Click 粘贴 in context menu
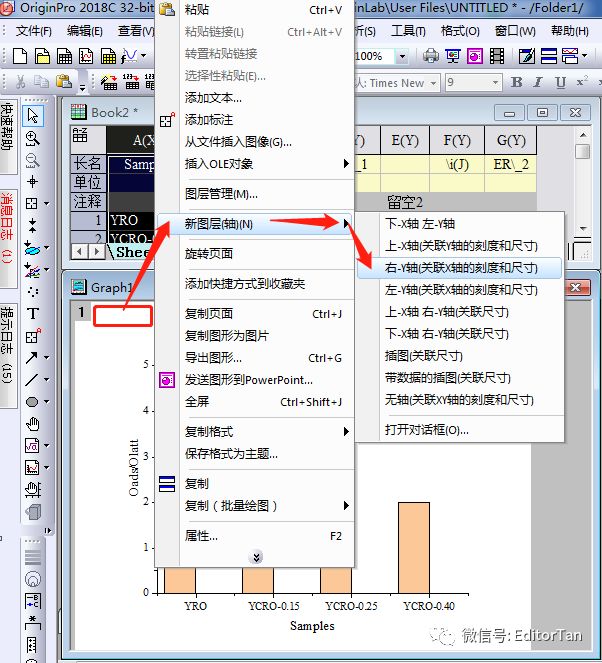Image resolution: width=602 pixels, height=663 pixels. pos(255,10)
